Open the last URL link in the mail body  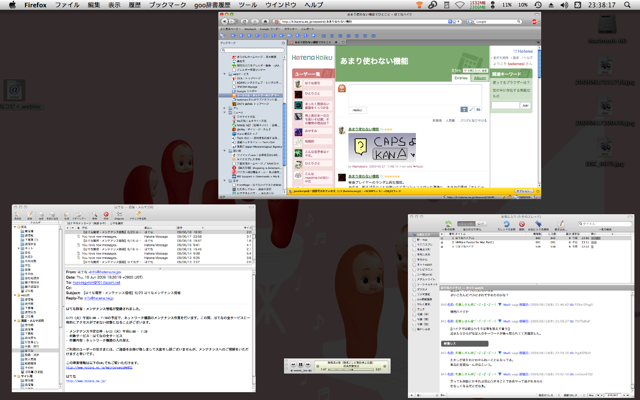coord(86,381)
